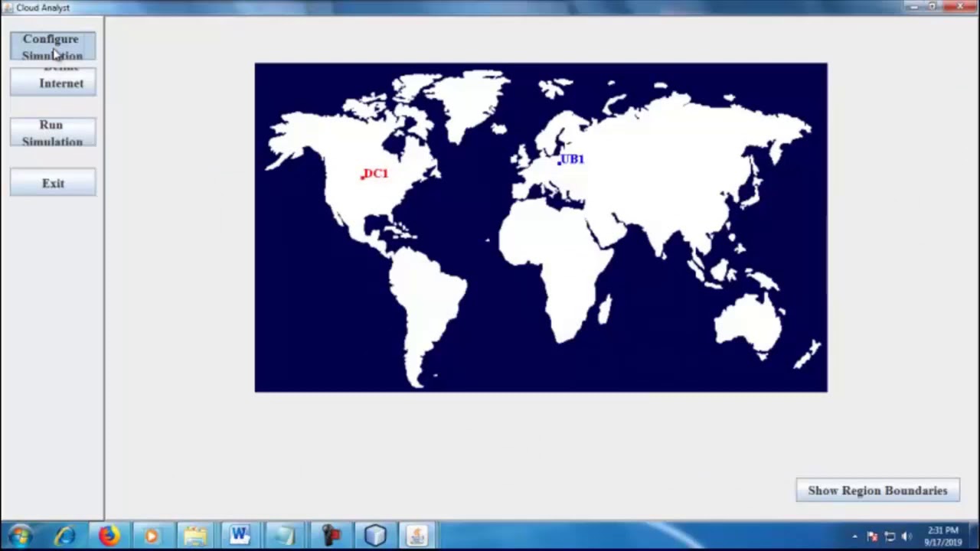Open the Windows Start menu

coord(21,536)
